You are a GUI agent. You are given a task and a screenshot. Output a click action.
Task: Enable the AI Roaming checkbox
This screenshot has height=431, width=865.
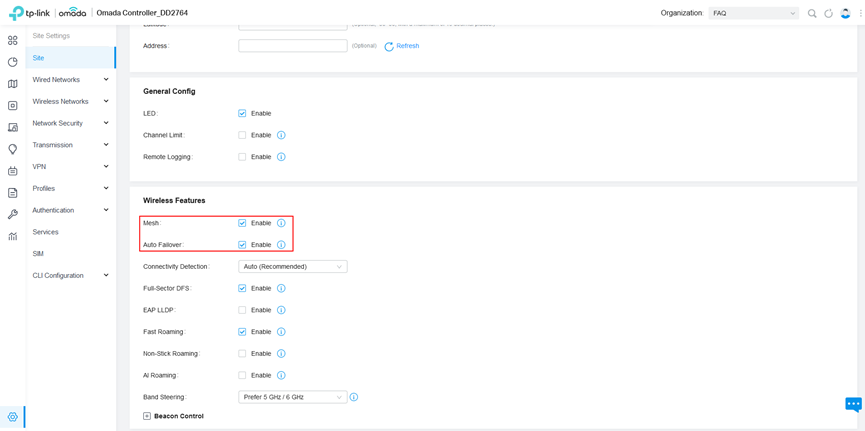click(x=242, y=375)
